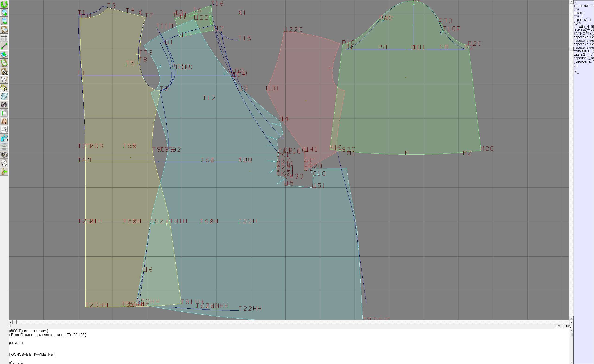Click the canvas vertical scrollbar down arrow
Screen dimensions: 594x364
(x=571, y=318)
